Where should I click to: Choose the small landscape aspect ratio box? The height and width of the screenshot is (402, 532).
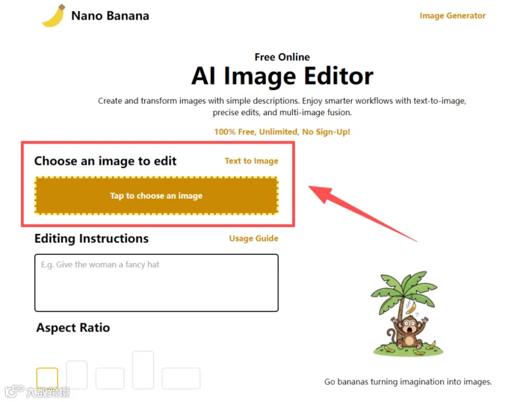(x=110, y=378)
